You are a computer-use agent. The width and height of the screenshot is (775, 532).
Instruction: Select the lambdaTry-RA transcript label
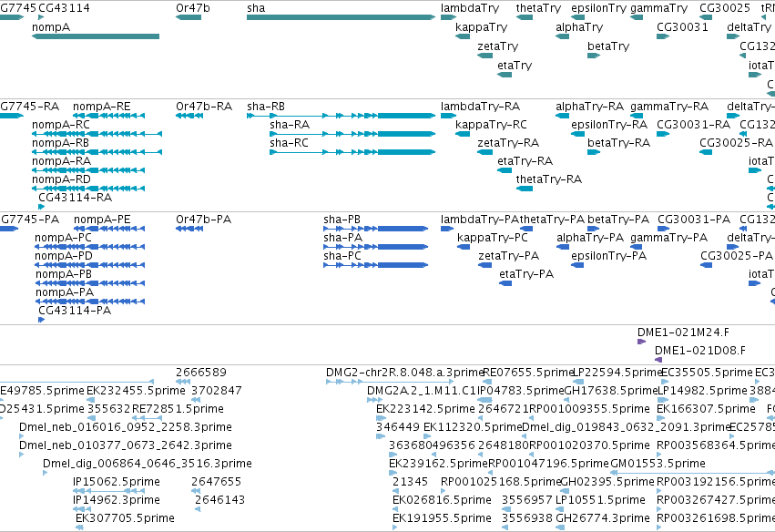pos(481,107)
